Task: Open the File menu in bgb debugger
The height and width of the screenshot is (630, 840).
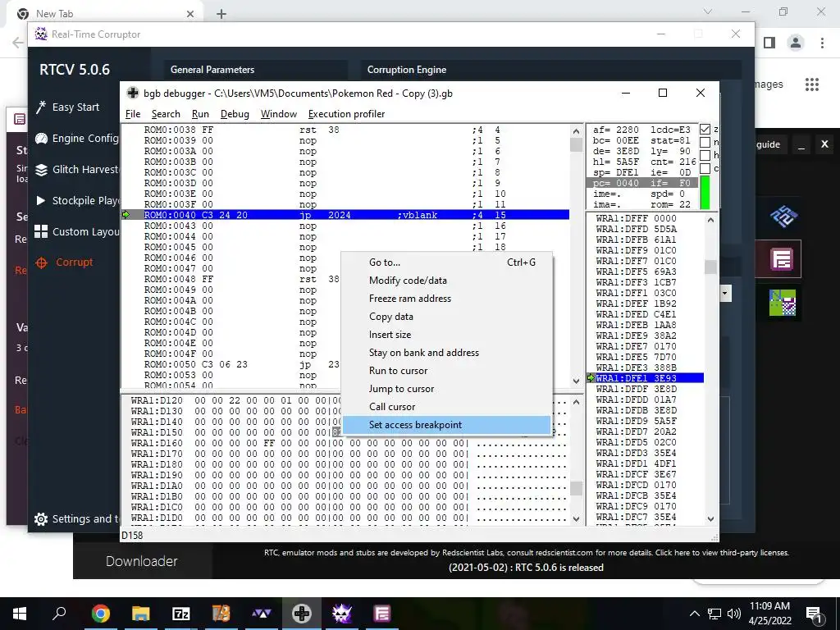Action: [133, 113]
